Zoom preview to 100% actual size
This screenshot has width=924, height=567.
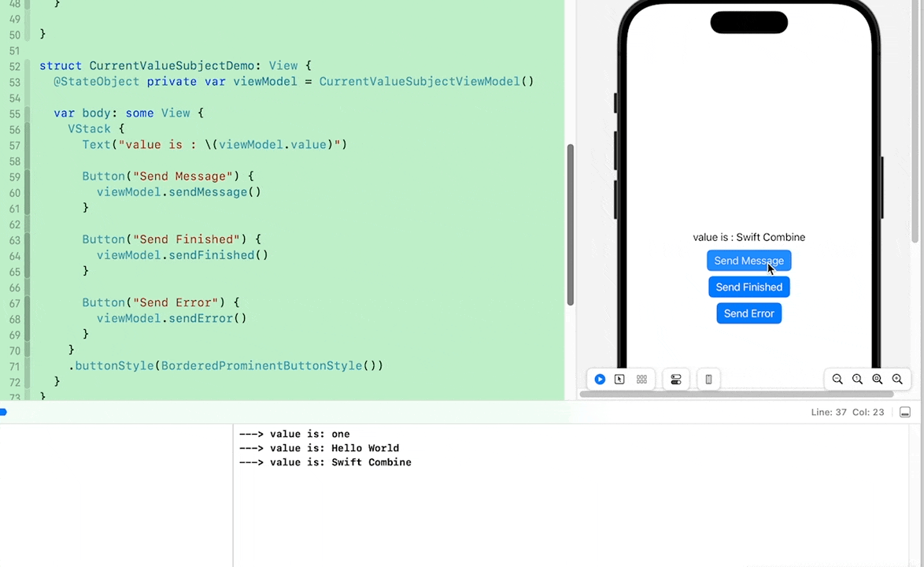point(857,379)
